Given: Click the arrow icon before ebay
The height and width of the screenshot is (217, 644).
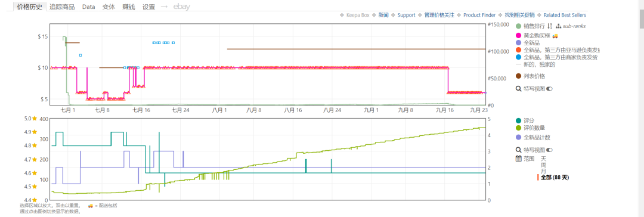Looking at the screenshot, I should [165, 7].
